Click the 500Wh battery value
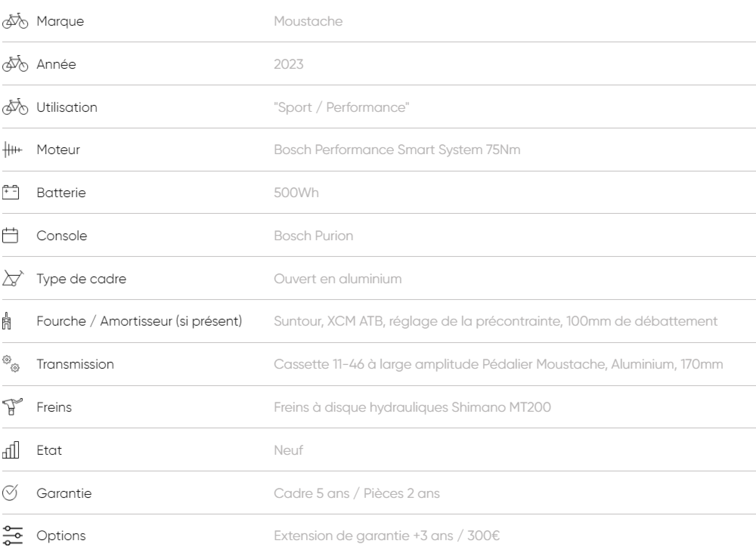This screenshot has width=756, height=556. pyautogui.click(x=296, y=193)
